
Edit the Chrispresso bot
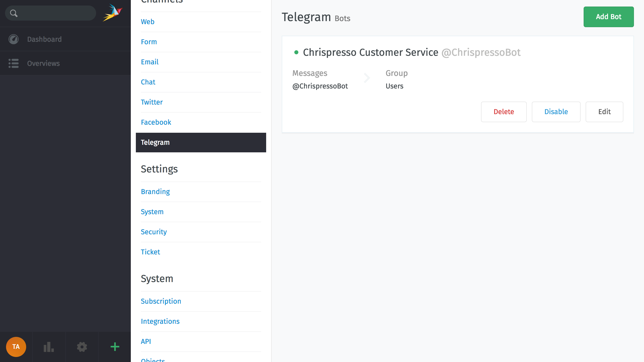(604, 112)
